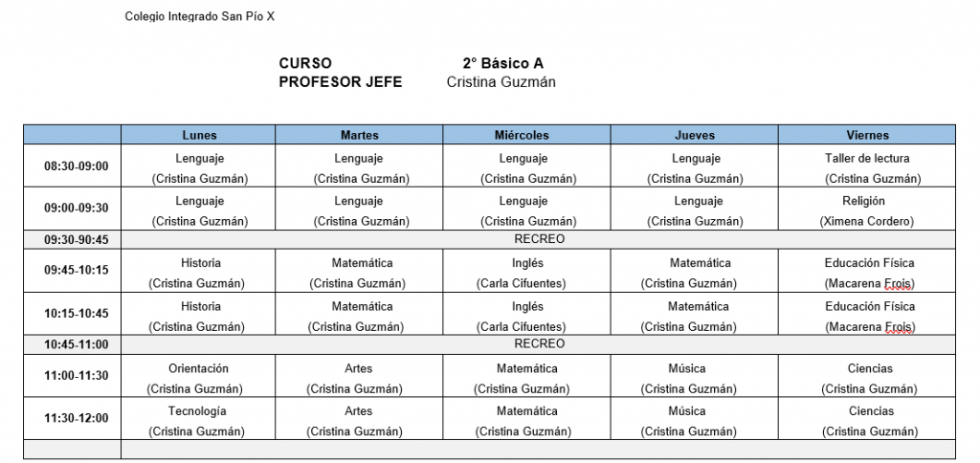Click the Lunes column header
Screen dimensions: 980x463
tap(198, 135)
